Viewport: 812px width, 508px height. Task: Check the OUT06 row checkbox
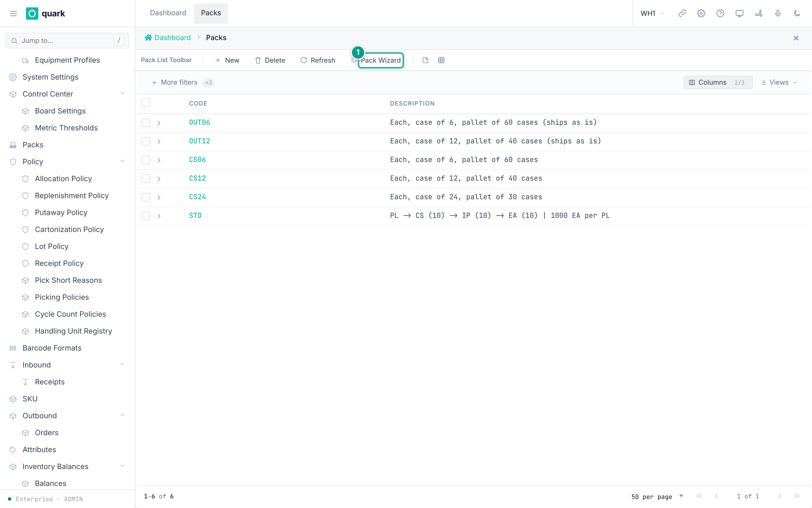click(x=145, y=123)
